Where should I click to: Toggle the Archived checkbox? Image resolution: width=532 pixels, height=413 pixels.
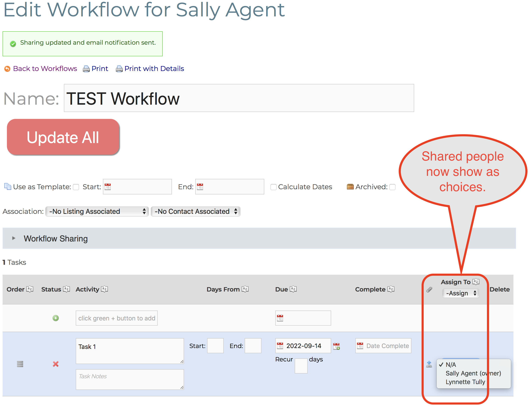[392, 187]
